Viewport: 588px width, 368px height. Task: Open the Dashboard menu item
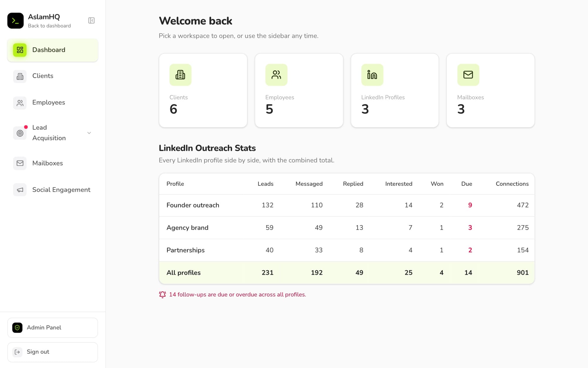(53, 50)
